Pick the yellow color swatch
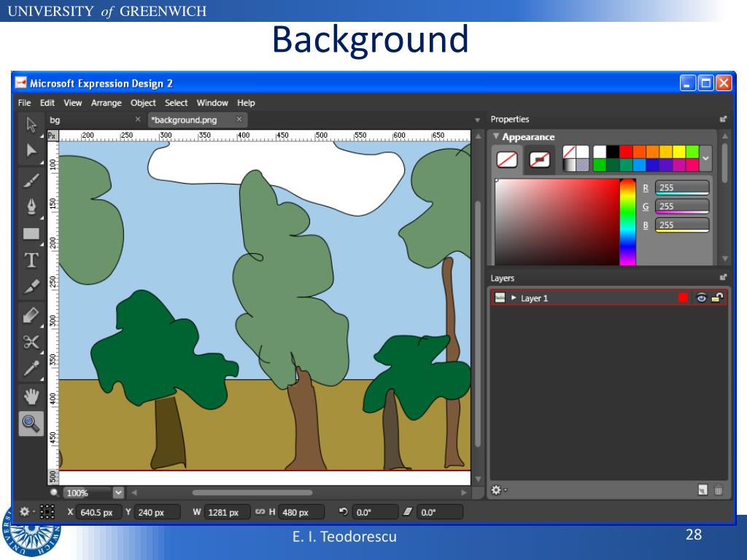747x560 pixels. point(678,152)
